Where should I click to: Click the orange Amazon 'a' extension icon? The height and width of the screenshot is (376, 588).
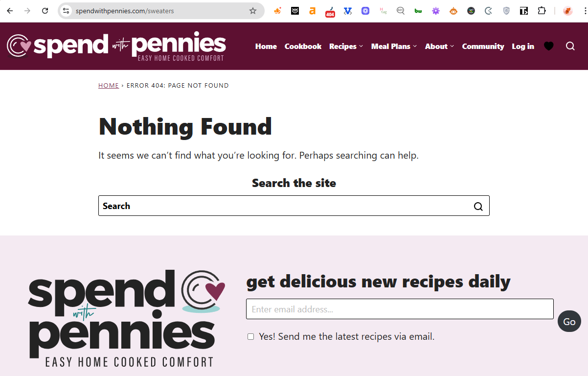pyautogui.click(x=313, y=11)
